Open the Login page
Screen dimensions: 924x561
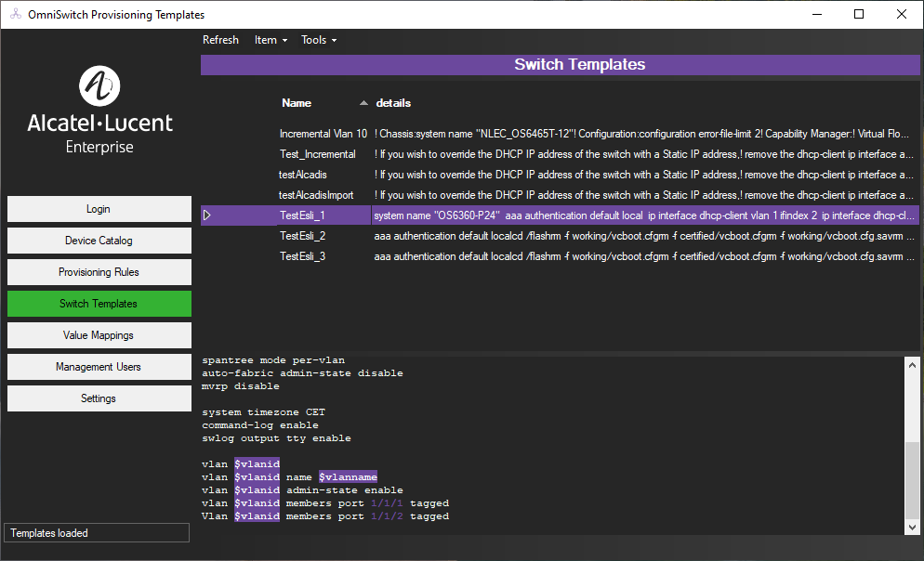tap(99, 209)
